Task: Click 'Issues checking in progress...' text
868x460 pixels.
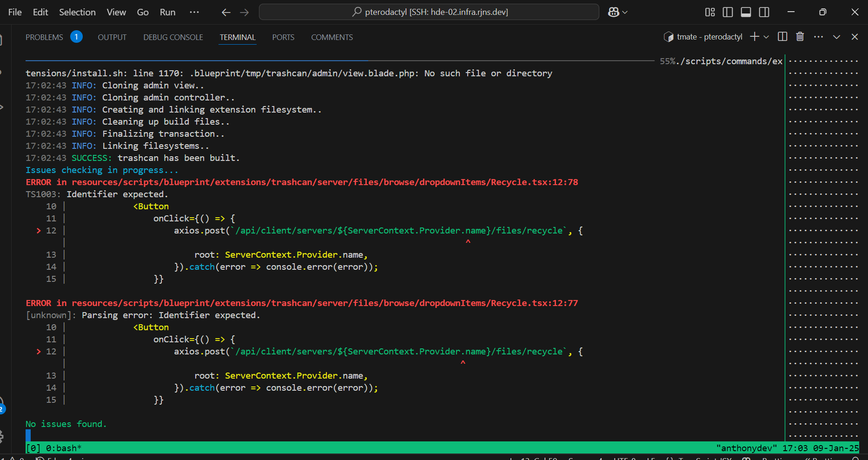Action: pyautogui.click(x=102, y=170)
